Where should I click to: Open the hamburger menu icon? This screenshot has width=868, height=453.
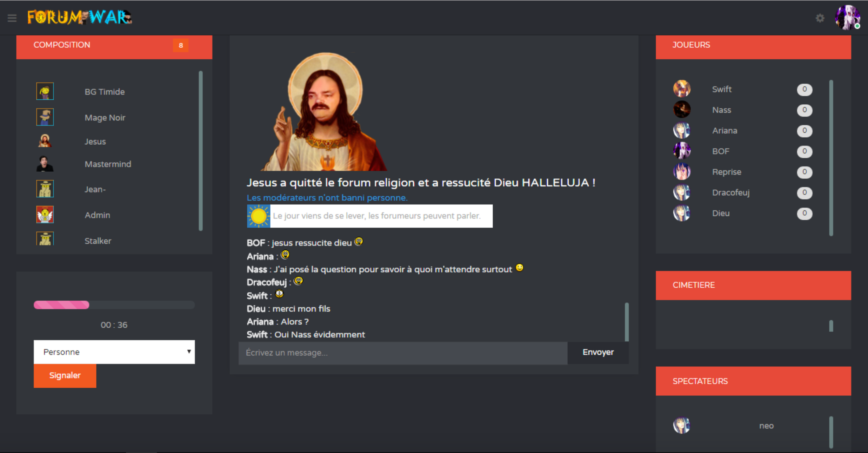(12, 18)
